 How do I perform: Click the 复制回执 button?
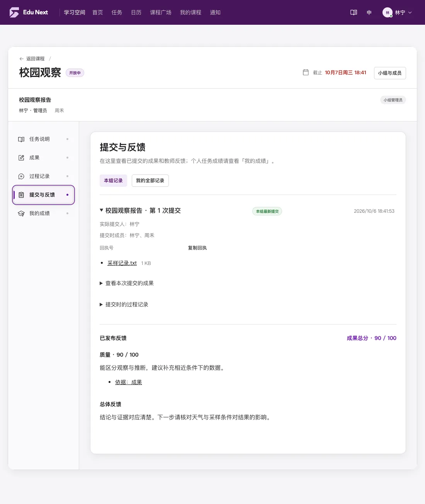click(197, 248)
